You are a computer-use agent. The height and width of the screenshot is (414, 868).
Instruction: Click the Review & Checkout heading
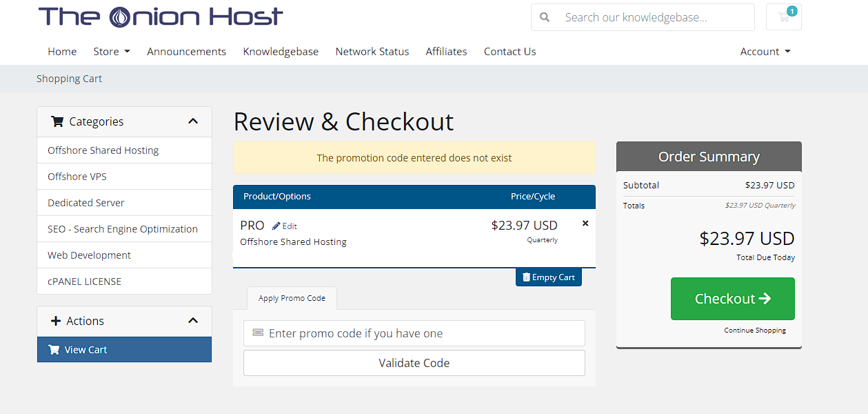(343, 121)
